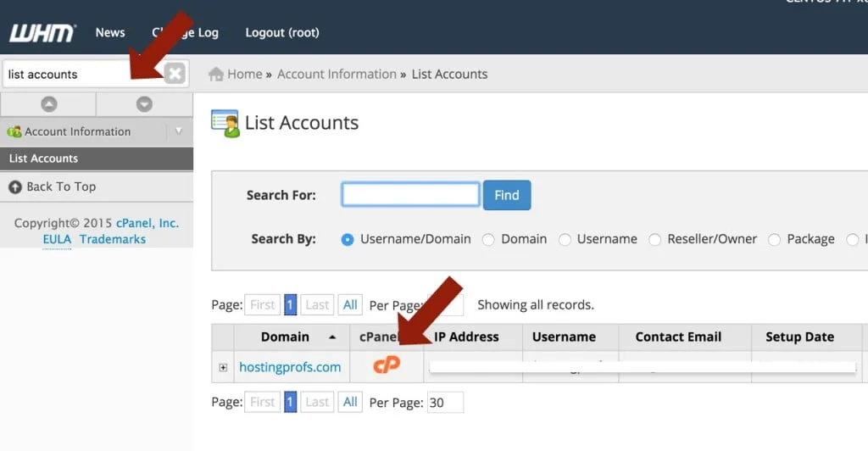Click bottom pagination Last button

(317, 403)
